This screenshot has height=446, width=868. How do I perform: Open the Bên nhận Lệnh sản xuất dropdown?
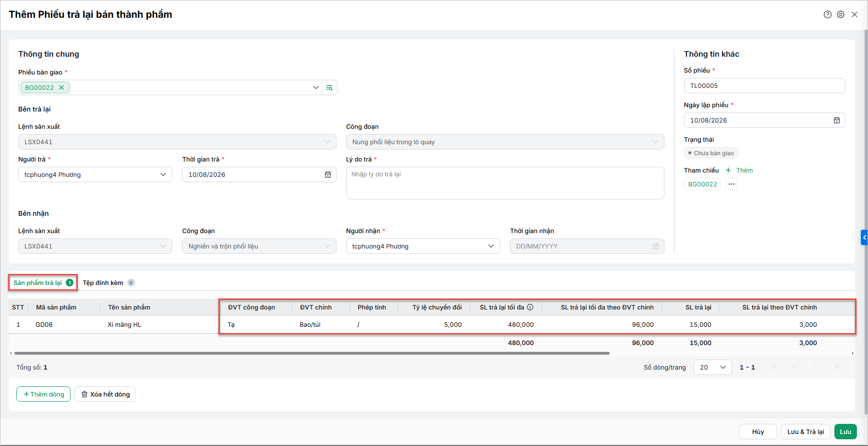point(95,246)
